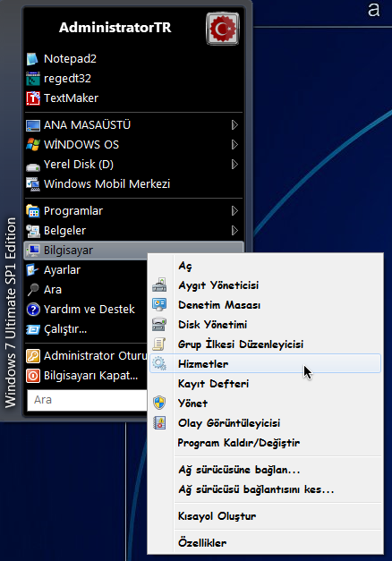Expand the Belgeler submenu arrow
Screen dimensions: 392x561
234,231
